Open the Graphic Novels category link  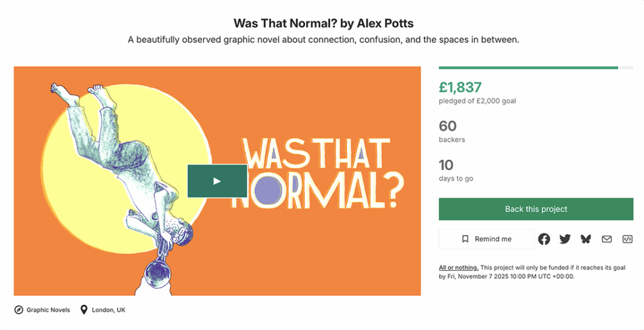[x=48, y=310]
